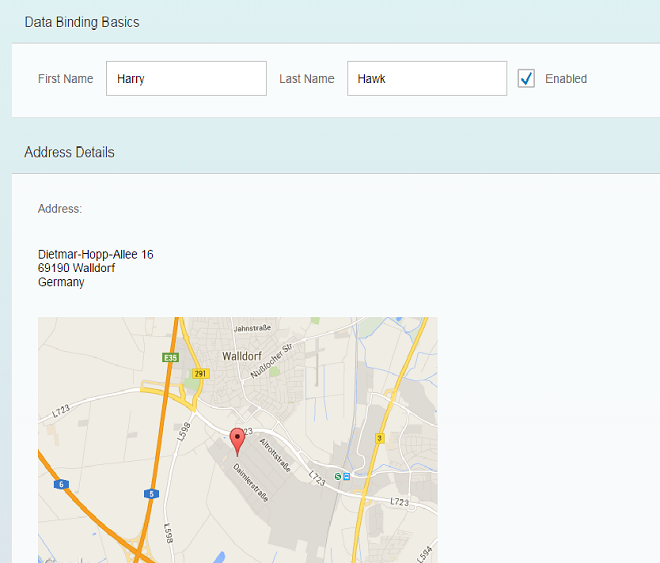Focus the Last Name input field
The image size is (660, 563).
click(426, 79)
